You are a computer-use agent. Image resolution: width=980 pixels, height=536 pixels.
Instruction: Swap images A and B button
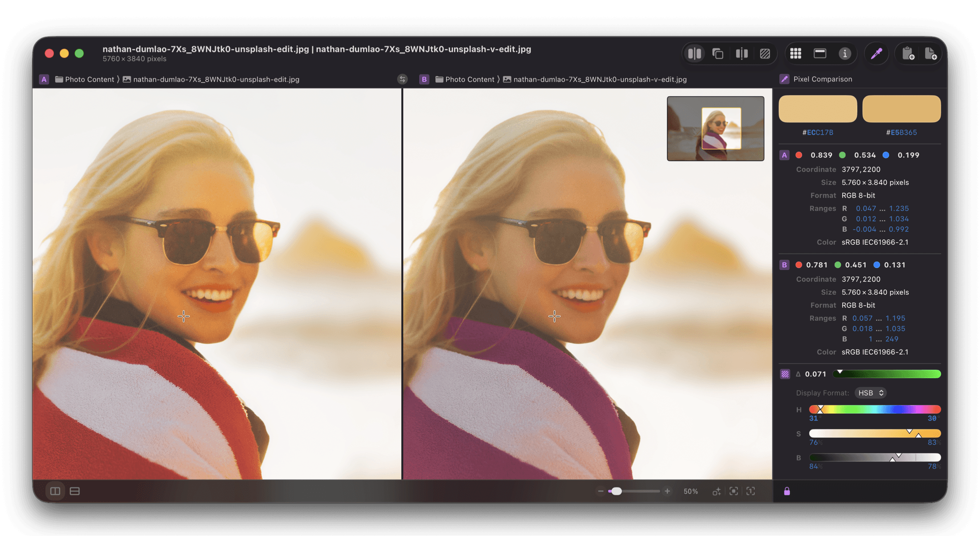coord(402,79)
